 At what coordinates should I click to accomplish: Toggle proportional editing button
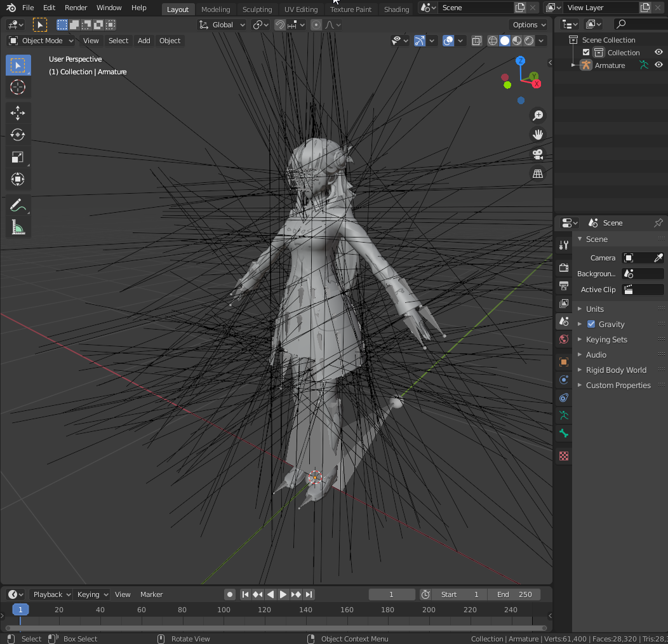click(316, 25)
